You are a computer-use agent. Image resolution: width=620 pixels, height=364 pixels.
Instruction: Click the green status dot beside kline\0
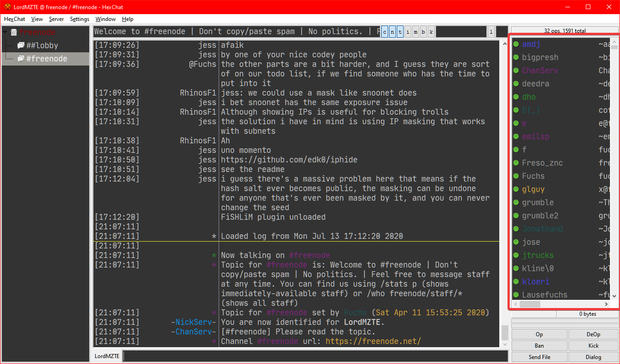pyautogui.click(x=516, y=268)
